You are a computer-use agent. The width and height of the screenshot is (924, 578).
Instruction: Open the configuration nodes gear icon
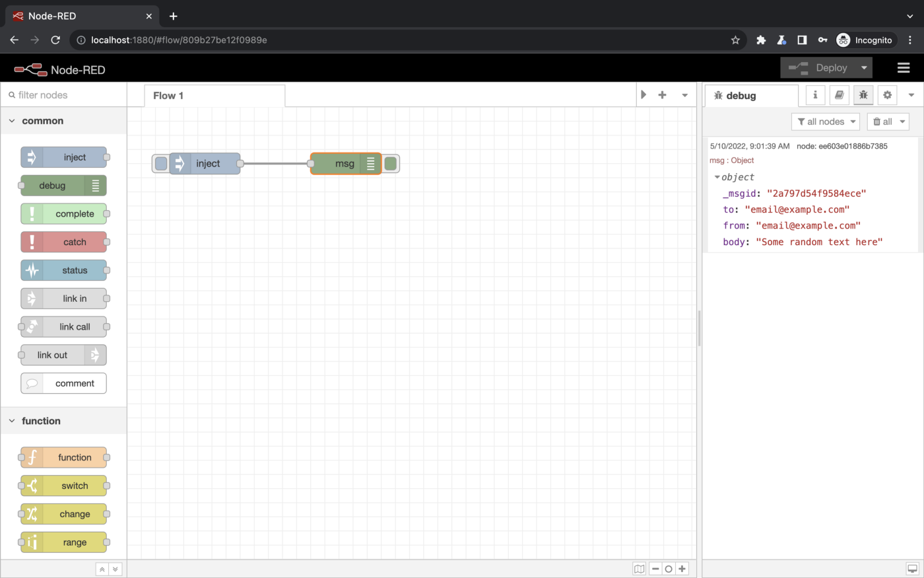(887, 95)
